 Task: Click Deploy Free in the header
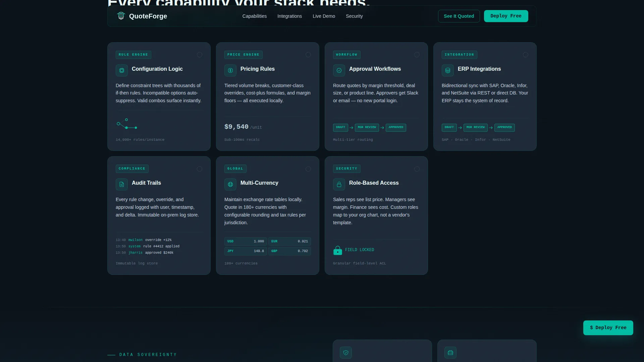coord(506,16)
